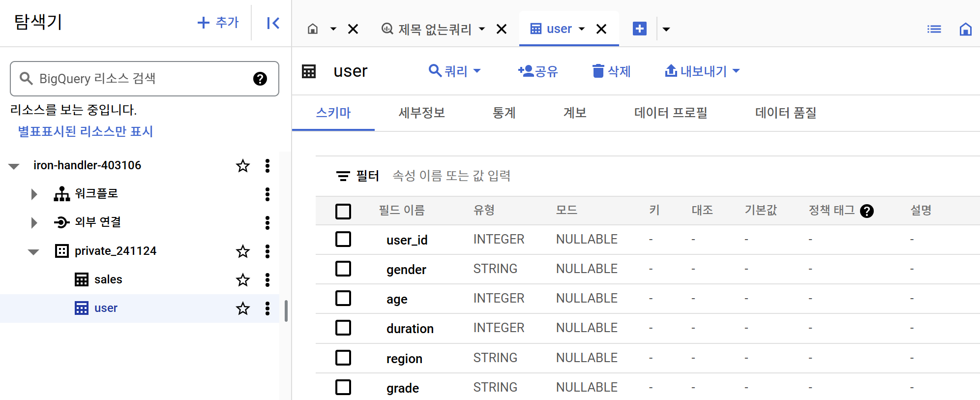Viewport: 980px width, 400px height.
Task: Click the help icon in the BigQuery search box
Action: pos(260,79)
